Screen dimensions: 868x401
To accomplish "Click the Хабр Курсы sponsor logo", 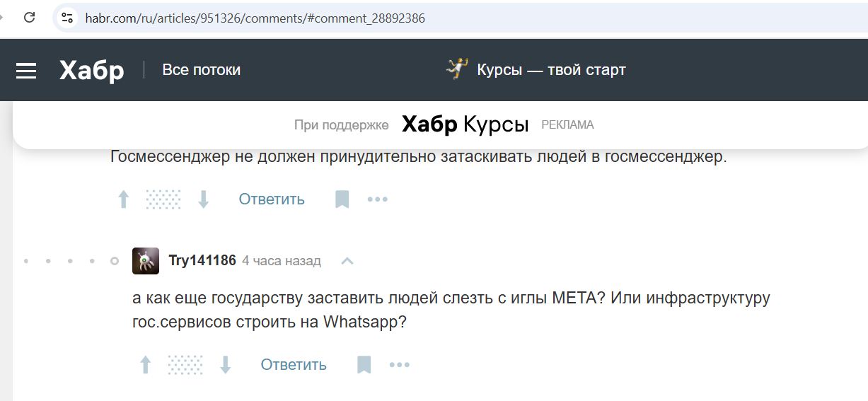I will pyautogui.click(x=465, y=125).
